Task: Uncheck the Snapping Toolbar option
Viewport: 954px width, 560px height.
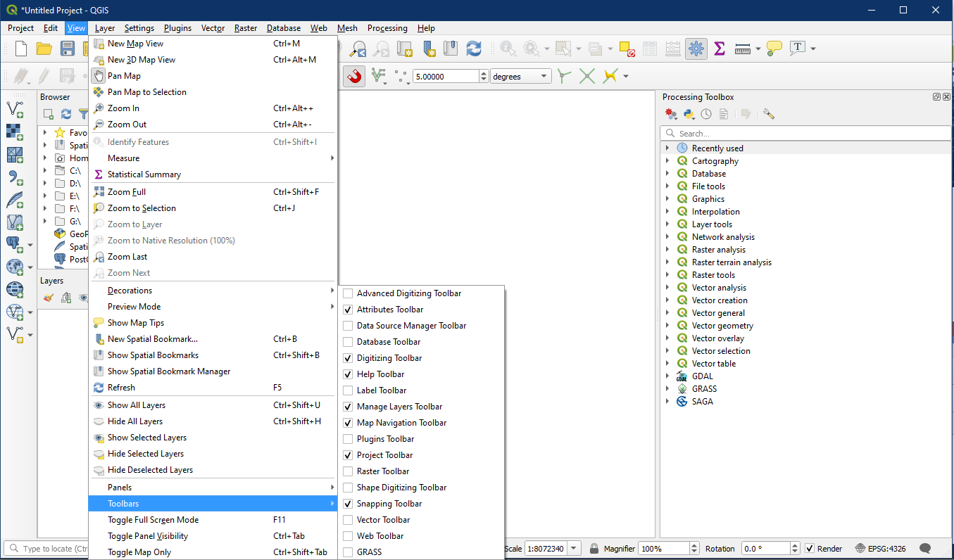Action: pyautogui.click(x=348, y=504)
